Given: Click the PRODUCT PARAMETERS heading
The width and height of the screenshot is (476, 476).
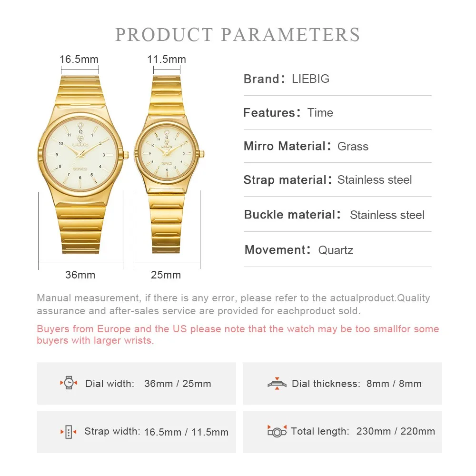Looking at the screenshot, I should (238, 35).
